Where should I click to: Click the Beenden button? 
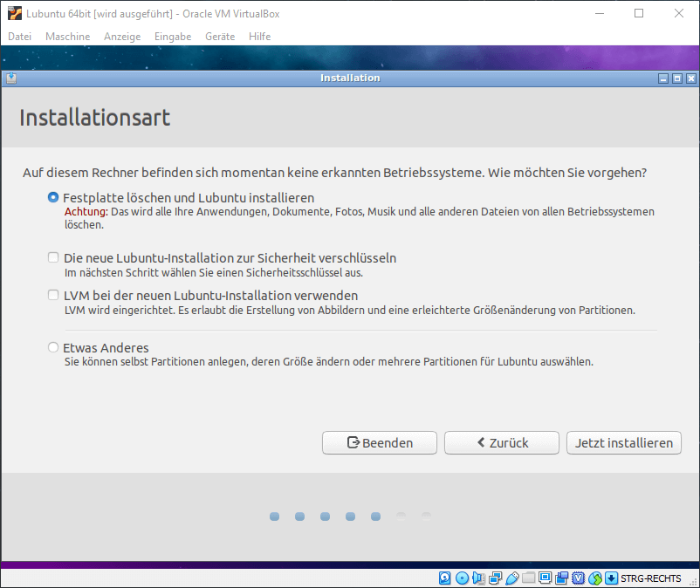click(x=380, y=442)
